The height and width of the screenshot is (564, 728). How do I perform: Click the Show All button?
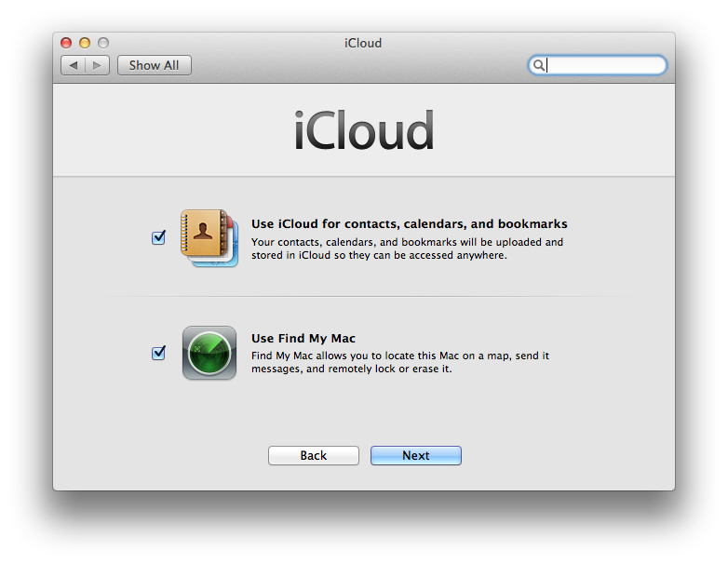pos(155,65)
